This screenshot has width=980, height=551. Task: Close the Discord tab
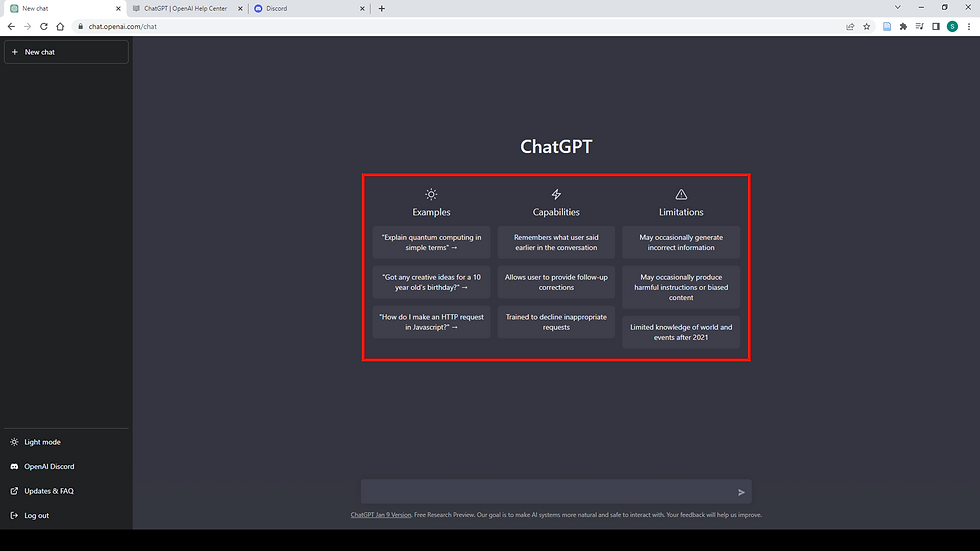coord(362,9)
